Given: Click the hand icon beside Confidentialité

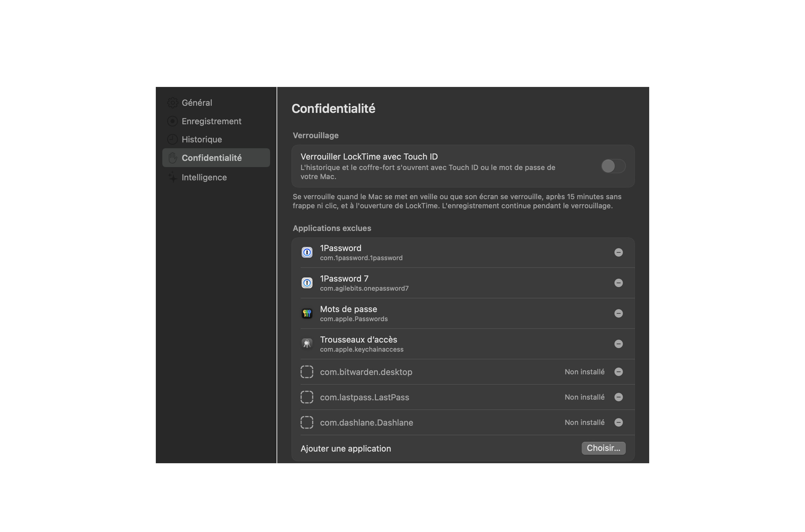Looking at the screenshot, I should point(172,158).
